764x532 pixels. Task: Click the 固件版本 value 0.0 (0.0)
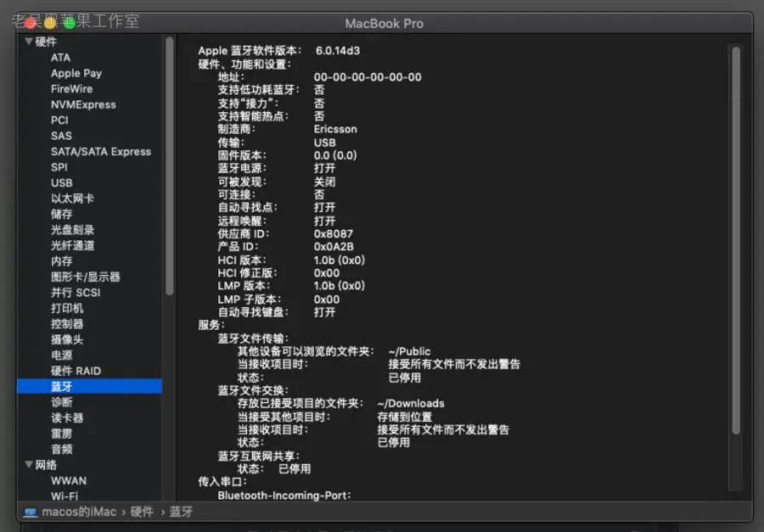(x=335, y=155)
